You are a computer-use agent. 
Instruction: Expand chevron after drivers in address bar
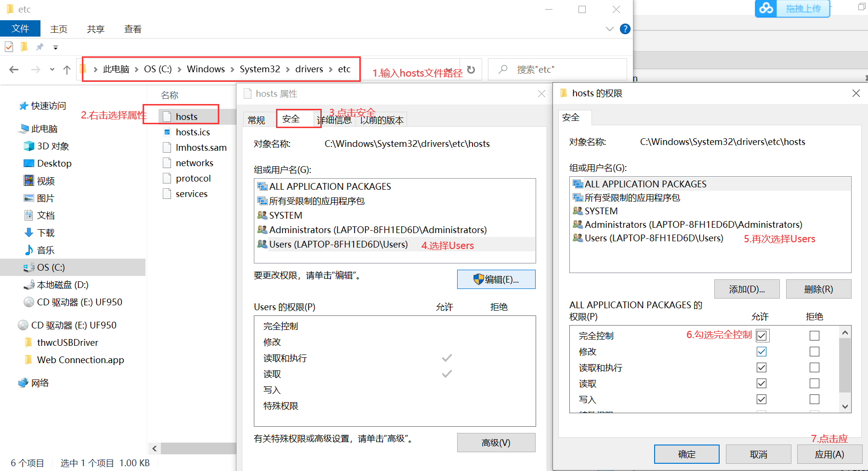pos(331,69)
